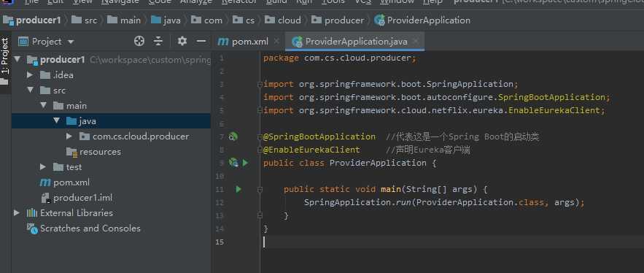Screen dimensions: 644x273
Task: Click the Scratches and Consoles icon
Action: tap(32, 228)
